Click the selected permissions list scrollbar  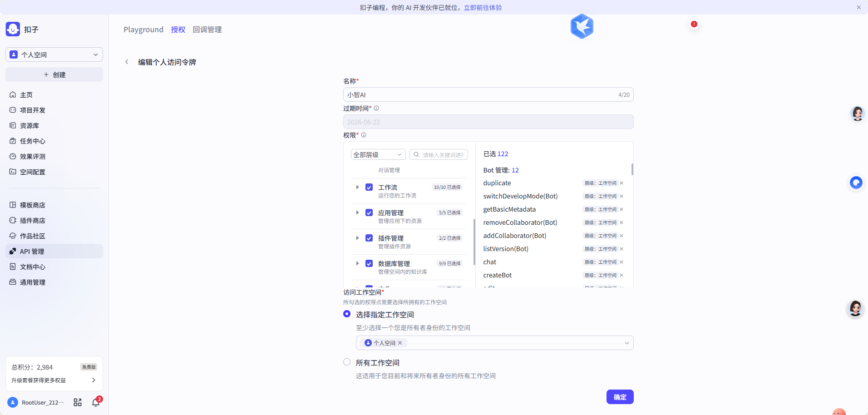point(632,169)
